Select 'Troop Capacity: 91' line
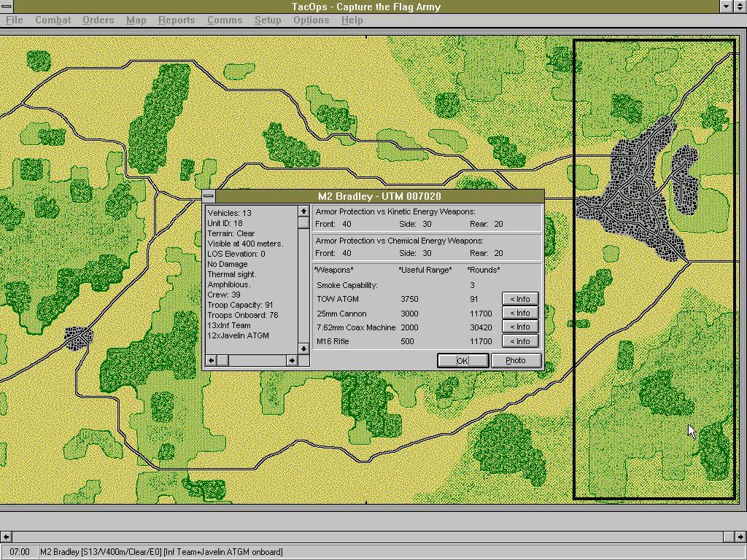The image size is (747, 560). coord(240,305)
